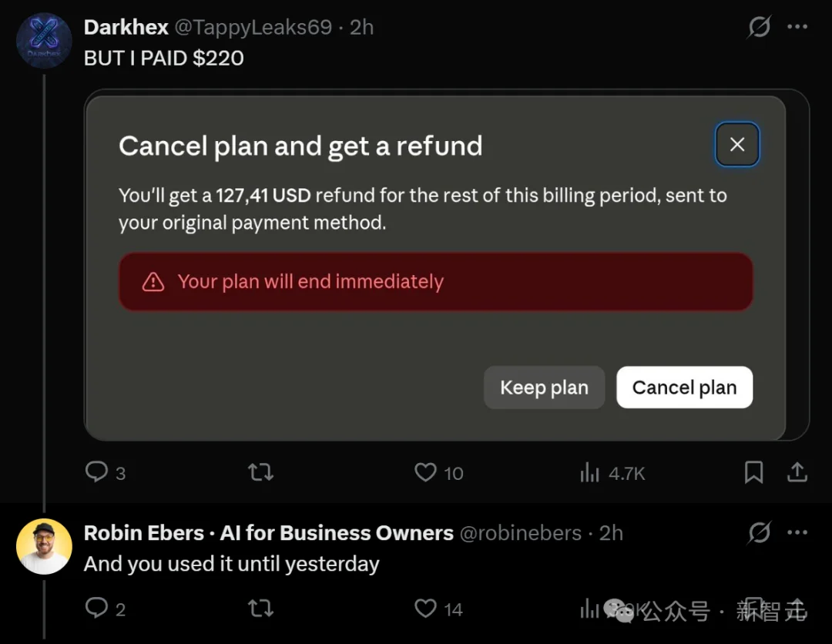
Task: Close the cancel plan dialog with X
Action: point(737,144)
